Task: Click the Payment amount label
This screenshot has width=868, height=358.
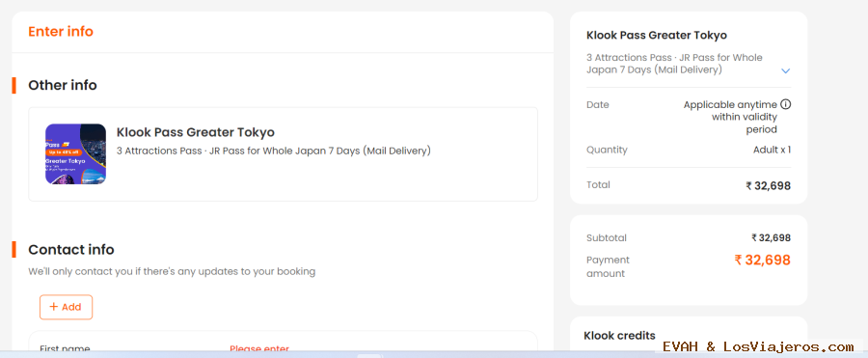Action: 608,266
